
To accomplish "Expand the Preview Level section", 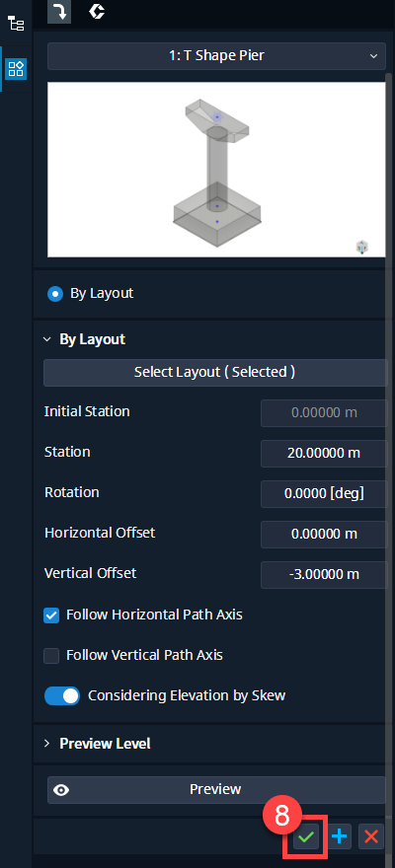I will tap(46, 744).
